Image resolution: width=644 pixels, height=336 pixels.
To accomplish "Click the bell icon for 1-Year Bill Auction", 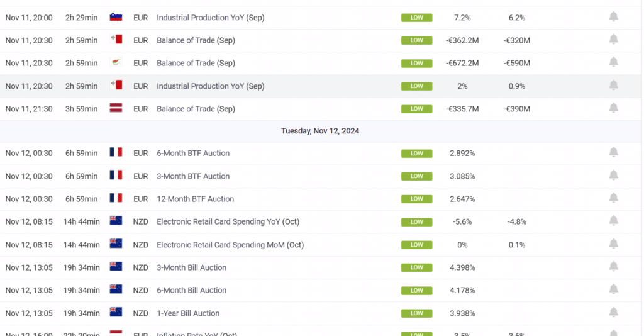I will point(613,312).
